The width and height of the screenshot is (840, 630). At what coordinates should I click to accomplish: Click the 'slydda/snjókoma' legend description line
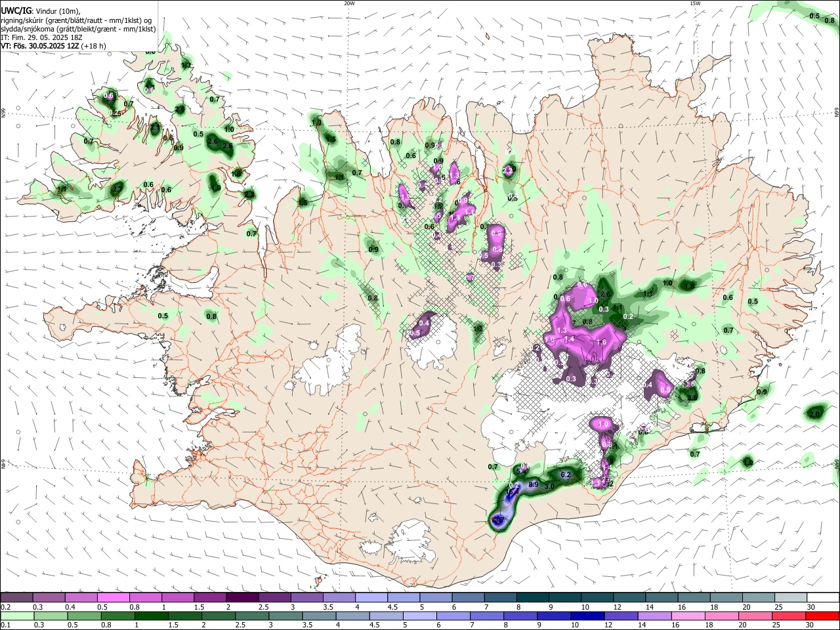(78, 29)
